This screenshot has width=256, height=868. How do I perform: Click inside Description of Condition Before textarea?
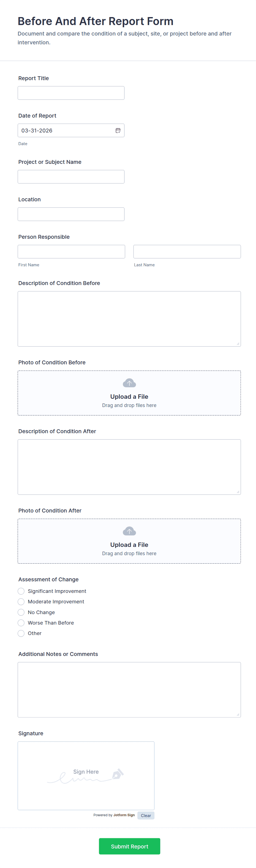[x=129, y=318]
